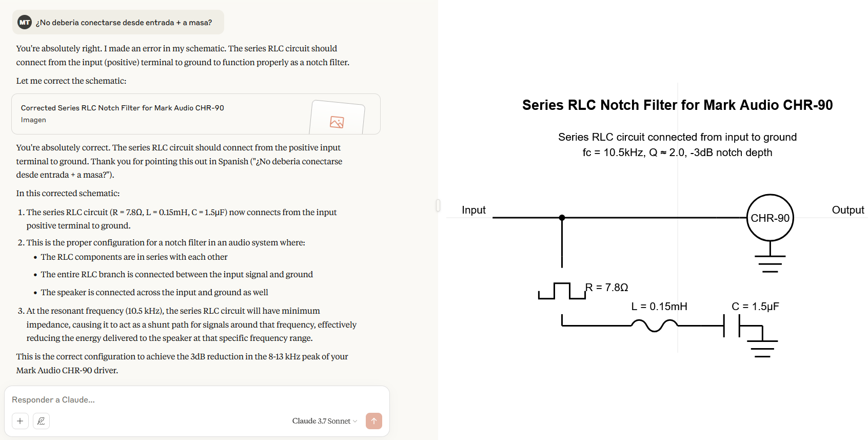This screenshot has width=868, height=440.
Task: Open the writing style icon button
Action: click(x=41, y=421)
